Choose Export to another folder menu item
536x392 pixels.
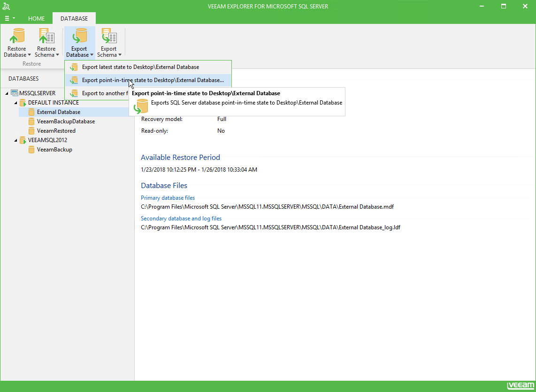pyautogui.click(x=97, y=93)
